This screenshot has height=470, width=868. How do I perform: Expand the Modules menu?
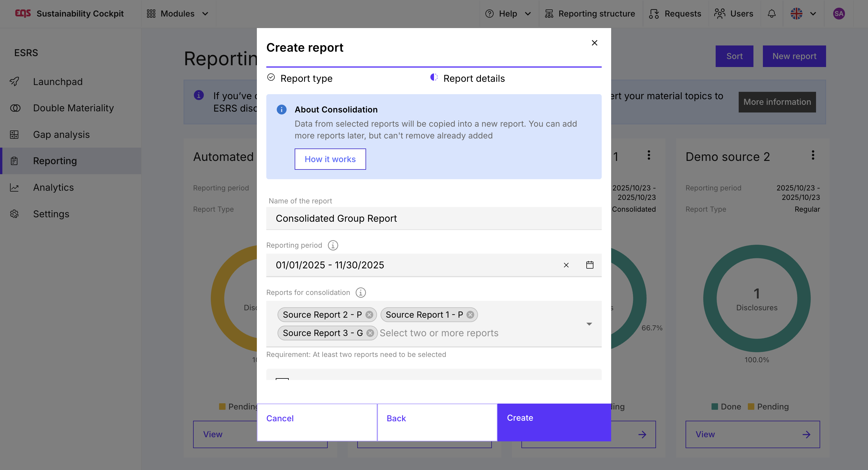pos(177,14)
